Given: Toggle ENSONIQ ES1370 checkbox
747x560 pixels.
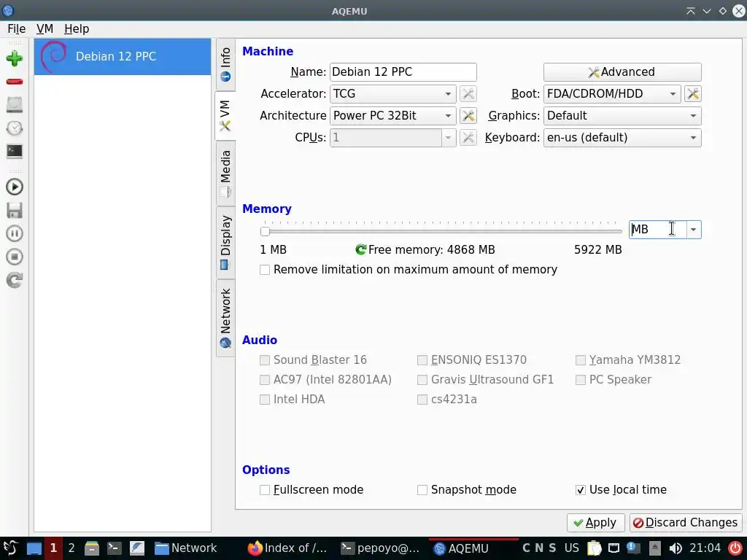Looking at the screenshot, I should point(422,360).
